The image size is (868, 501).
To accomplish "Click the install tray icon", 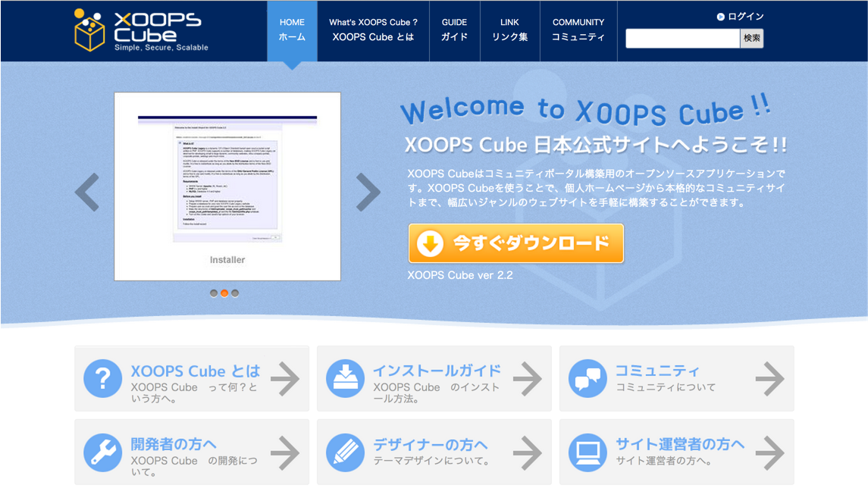I will pyautogui.click(x=346, y=379).
